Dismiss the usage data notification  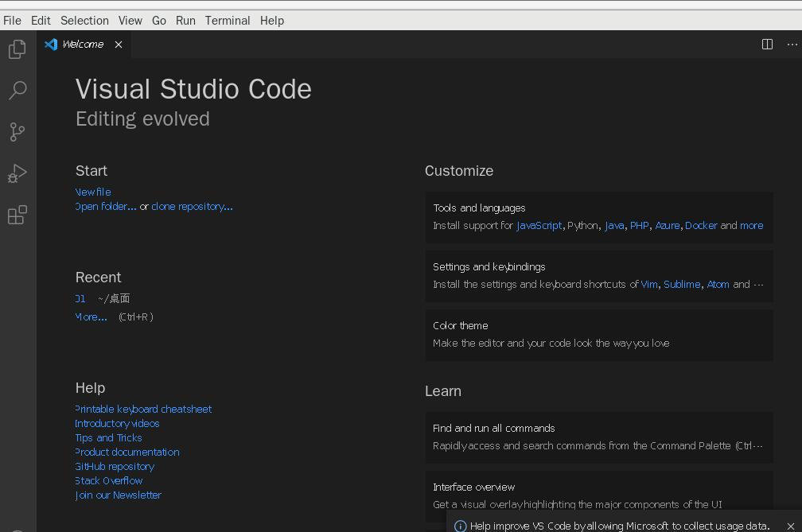pos(791,526)
